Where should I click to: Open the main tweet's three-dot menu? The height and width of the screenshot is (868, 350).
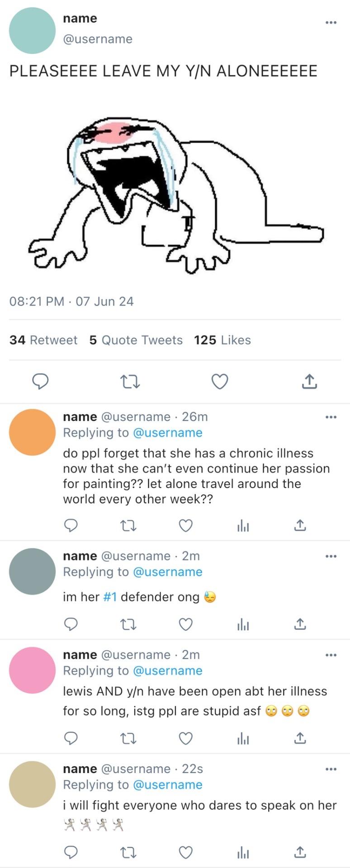click(x=331, y=22)
